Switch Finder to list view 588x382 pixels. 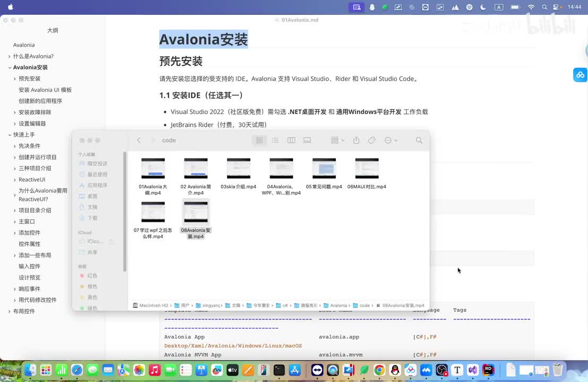(x=275, y=140)
